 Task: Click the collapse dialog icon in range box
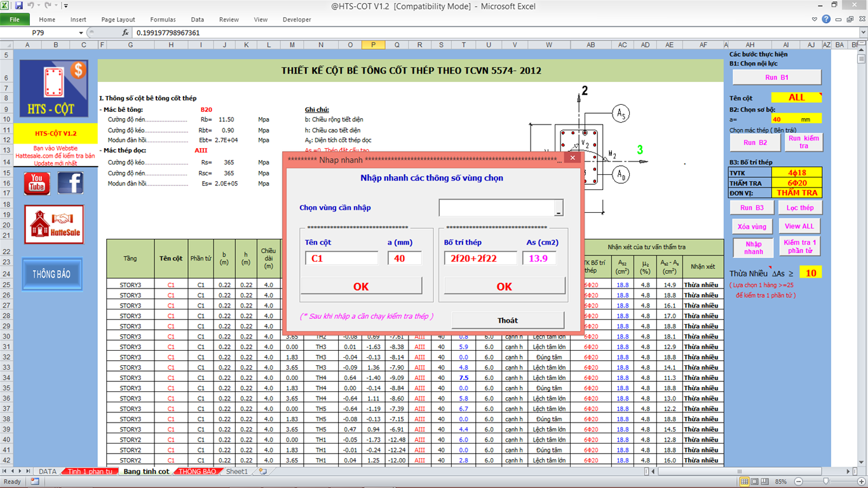coord(559,208)
